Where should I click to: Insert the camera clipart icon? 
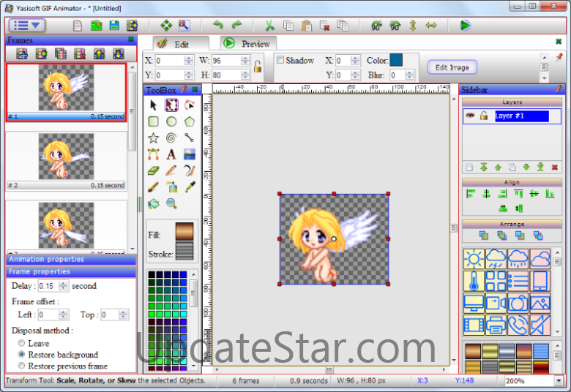click(518, 304)
